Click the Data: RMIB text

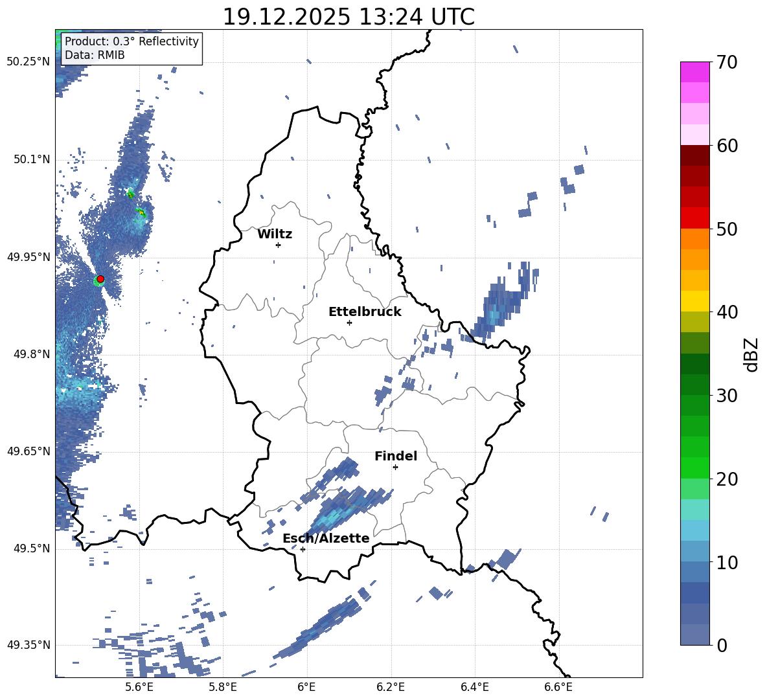click(x=95, y=55)
